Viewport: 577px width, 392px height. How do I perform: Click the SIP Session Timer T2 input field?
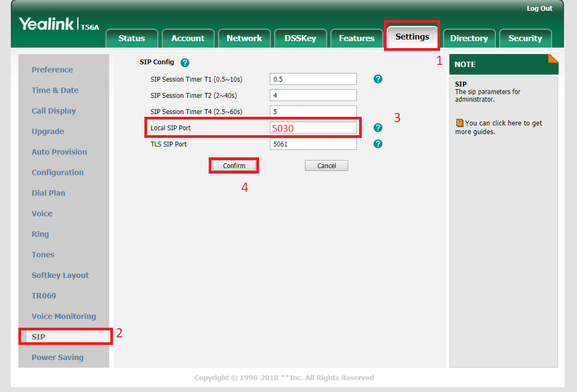[313, 95]
